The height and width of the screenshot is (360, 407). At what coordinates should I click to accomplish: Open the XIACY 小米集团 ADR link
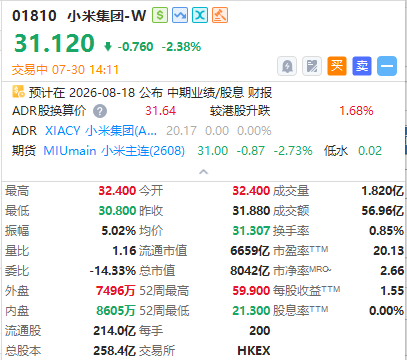pos(101,131)
